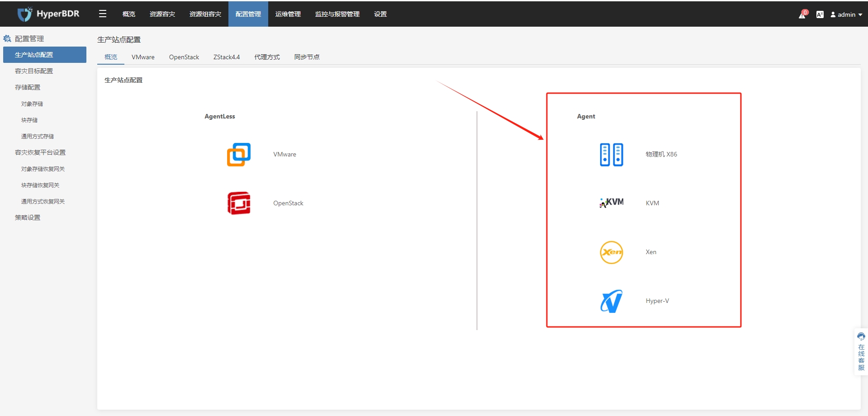Switch to the ZStack4.4 tab
The height and width of the screenshot is (416, 868).
(227, 57)
